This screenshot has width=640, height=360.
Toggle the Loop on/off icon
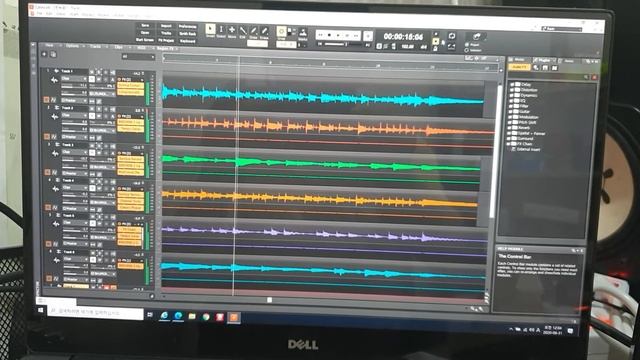pos(451,36)
